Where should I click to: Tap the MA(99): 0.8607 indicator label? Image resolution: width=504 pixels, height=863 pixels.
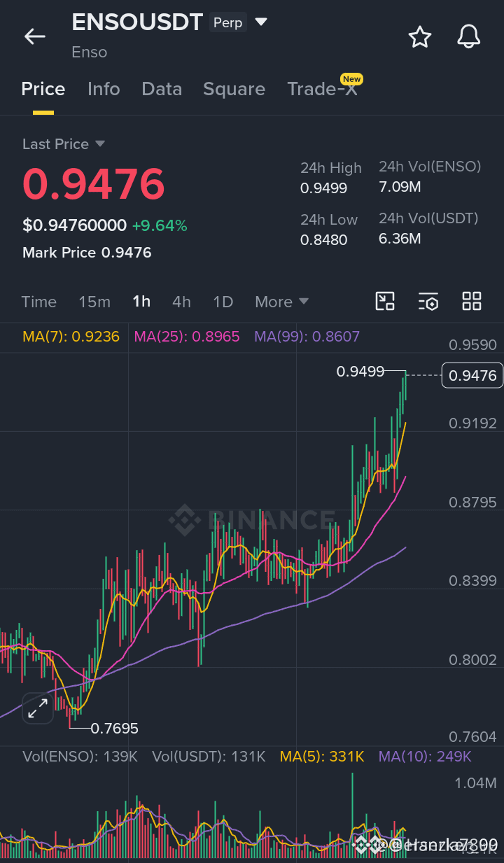point(307,337)
